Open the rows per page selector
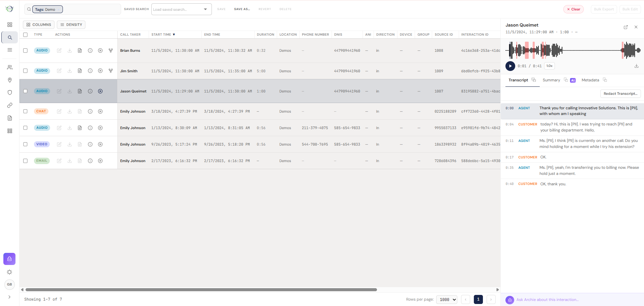The height and width of the screenshot is (306, 644). (447, 299)
